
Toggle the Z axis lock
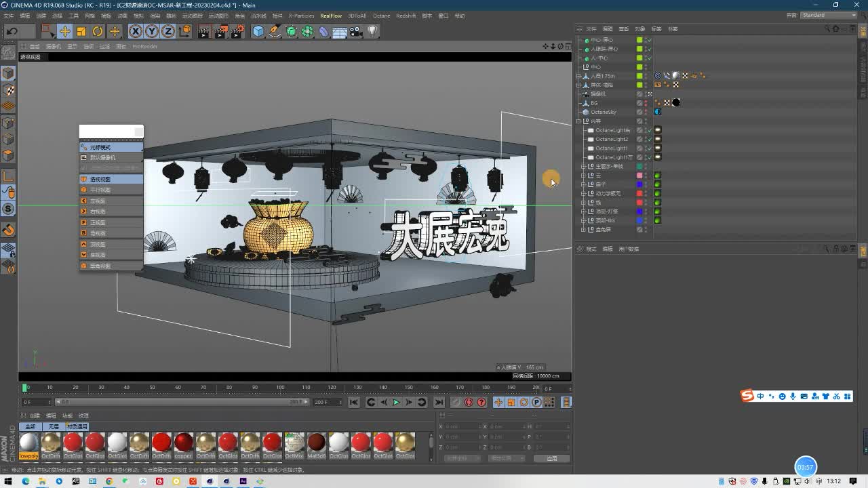(x=167, y=31)
